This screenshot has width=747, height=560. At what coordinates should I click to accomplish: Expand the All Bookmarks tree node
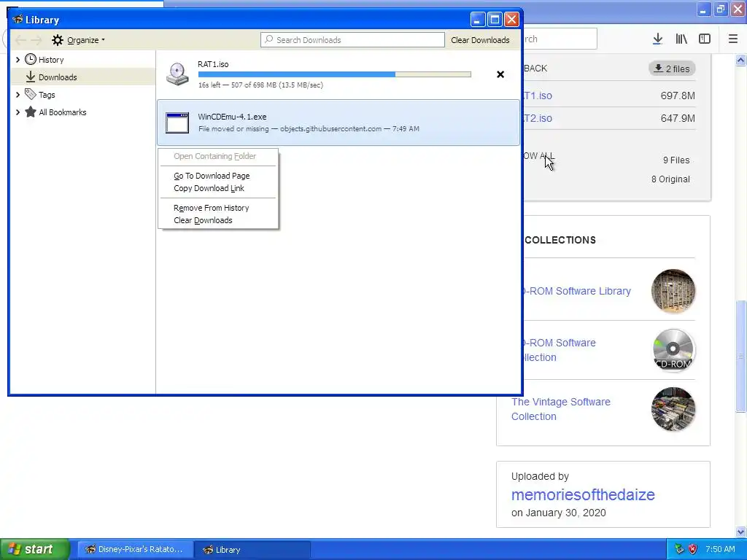[x=18, y=112]
